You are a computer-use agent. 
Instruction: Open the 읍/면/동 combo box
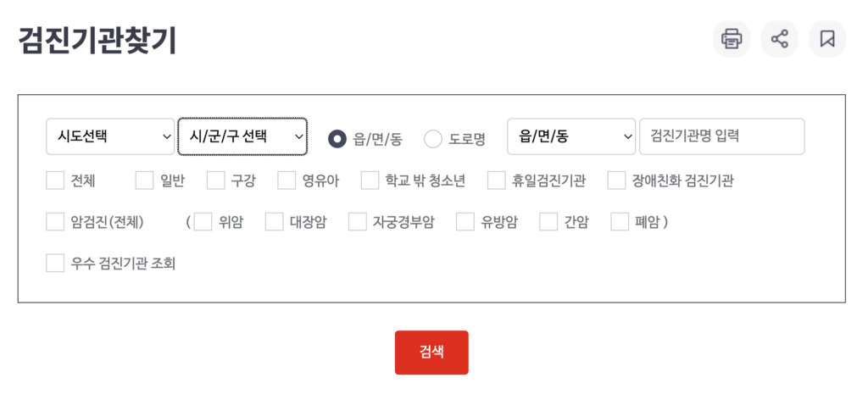coord(571,136)
